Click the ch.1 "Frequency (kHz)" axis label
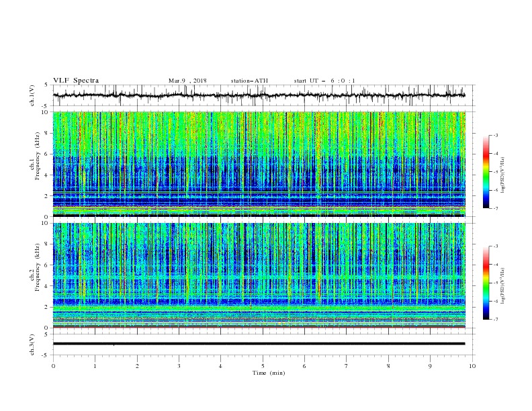The width and height of the screenshot is (532, 411). [37, 154]
